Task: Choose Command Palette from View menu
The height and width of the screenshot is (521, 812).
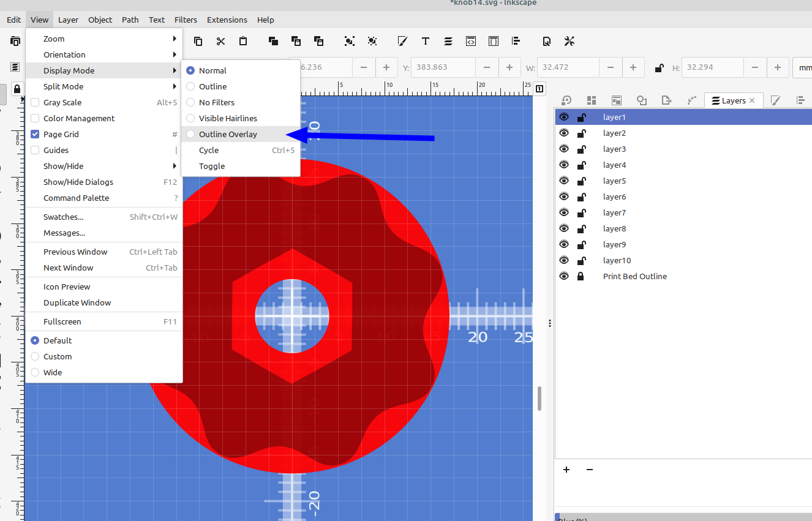Action: click(76, 198)
